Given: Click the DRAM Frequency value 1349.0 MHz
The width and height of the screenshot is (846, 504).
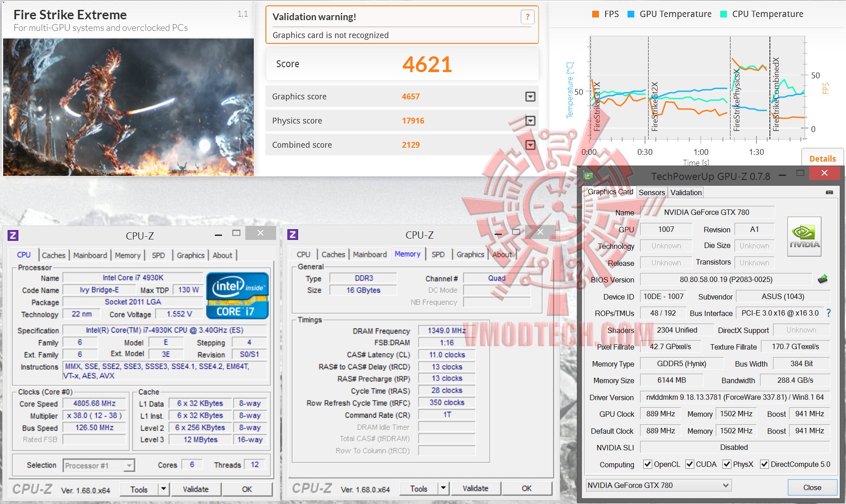Looking at the screenshot, I should point(447,330).
